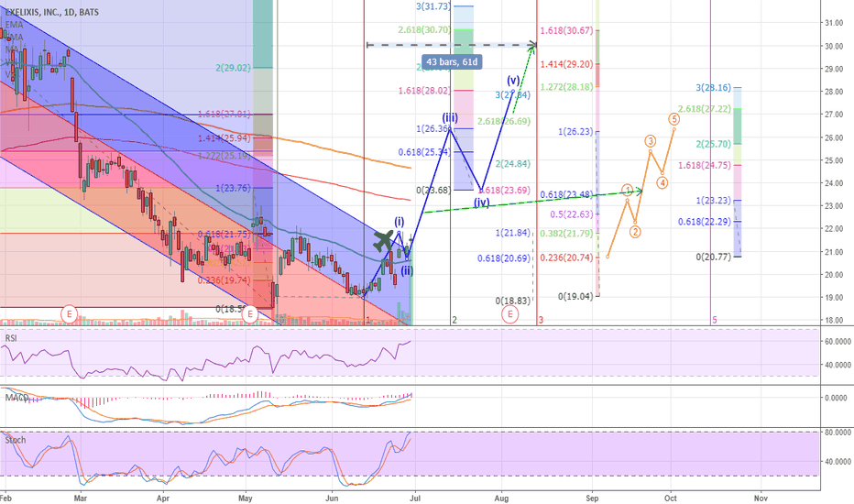Click the 0(18.83) Fibonacci level label

click(x=512, y=301)
